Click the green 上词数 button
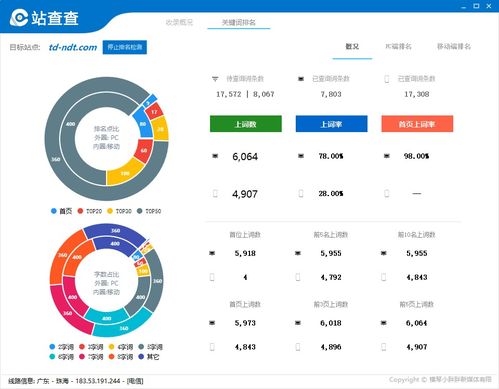499x389 pixels. 246,124
